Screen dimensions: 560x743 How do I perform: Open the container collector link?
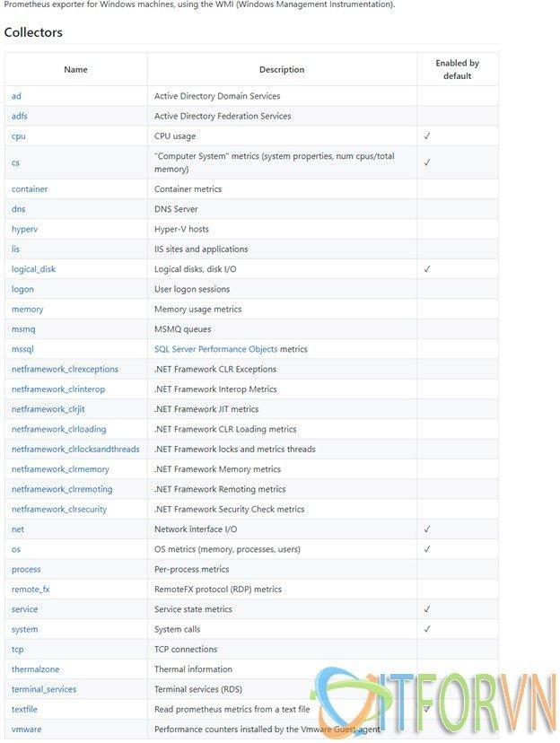coord(30,189)
